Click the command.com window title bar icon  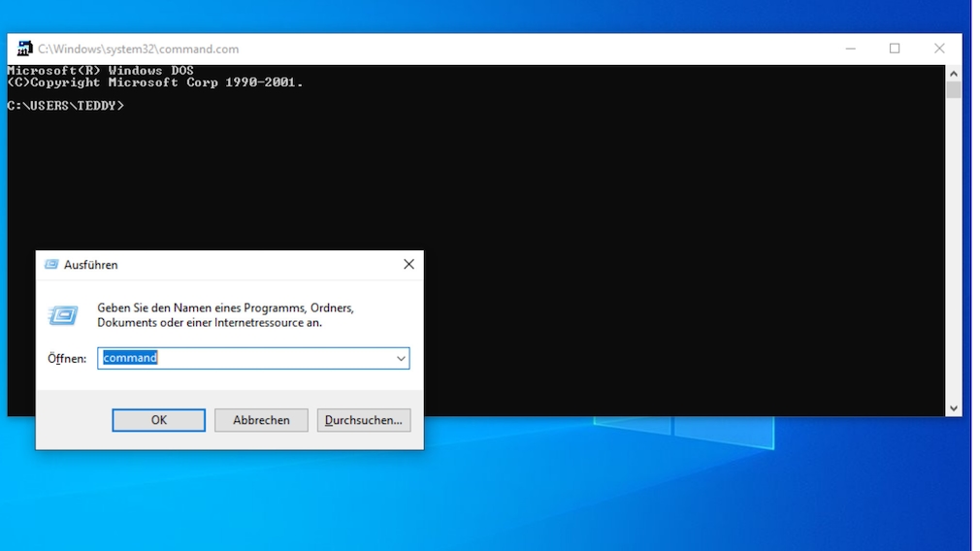(24, 49)
